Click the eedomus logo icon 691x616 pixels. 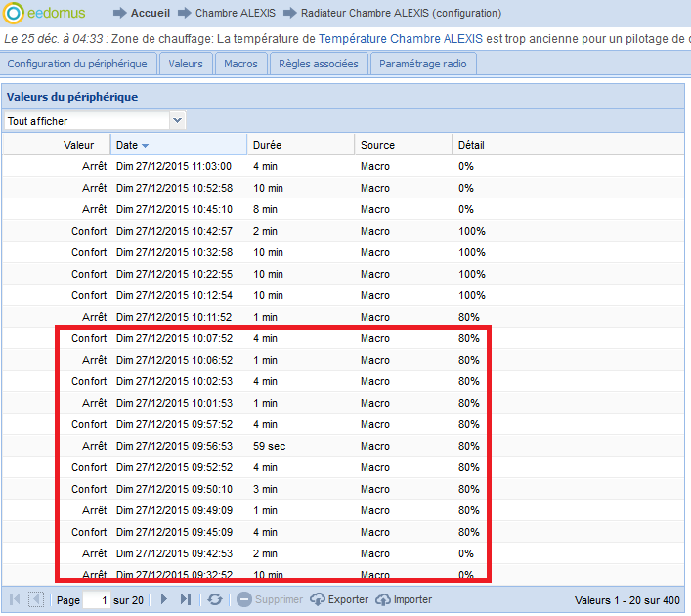(14, 13)
